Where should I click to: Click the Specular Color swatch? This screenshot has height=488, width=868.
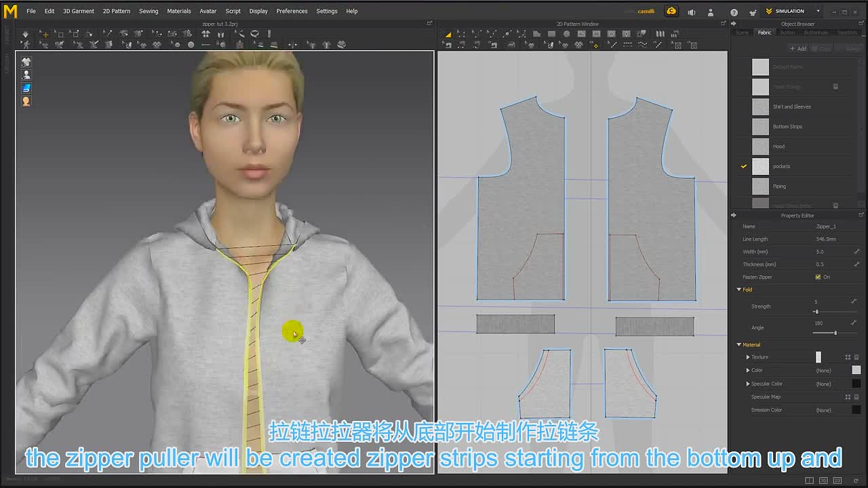point(856,384)
